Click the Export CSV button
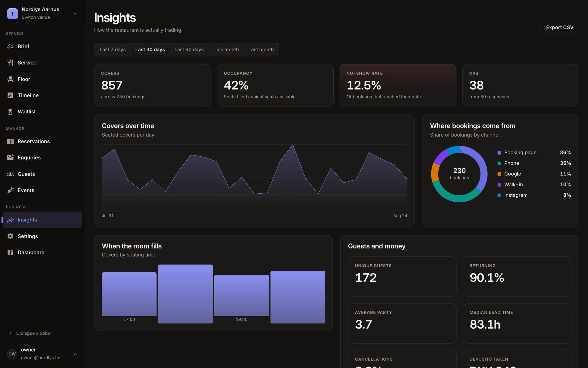This screenshot has width=588, height=368. coord(559,27)
